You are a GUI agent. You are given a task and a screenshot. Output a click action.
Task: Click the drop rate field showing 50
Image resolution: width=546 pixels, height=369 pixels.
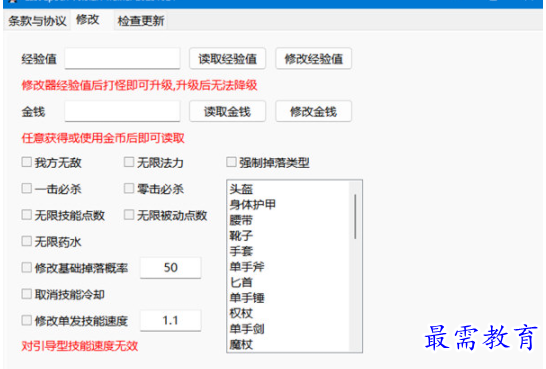[171, 268]
